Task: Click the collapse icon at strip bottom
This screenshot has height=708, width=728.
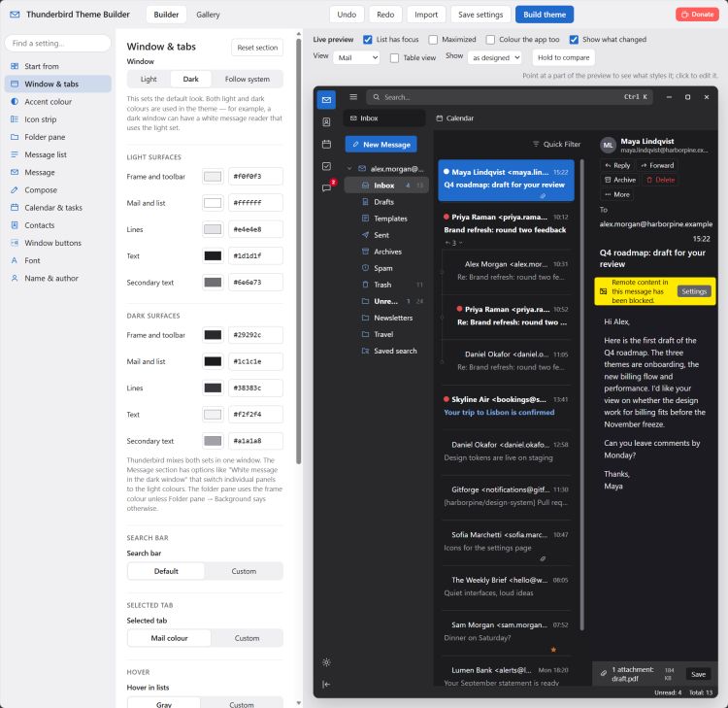Action: coord(326,684)
